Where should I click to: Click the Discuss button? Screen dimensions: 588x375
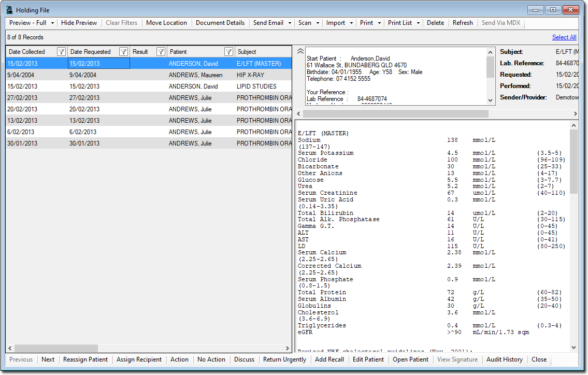coord(245,359)
